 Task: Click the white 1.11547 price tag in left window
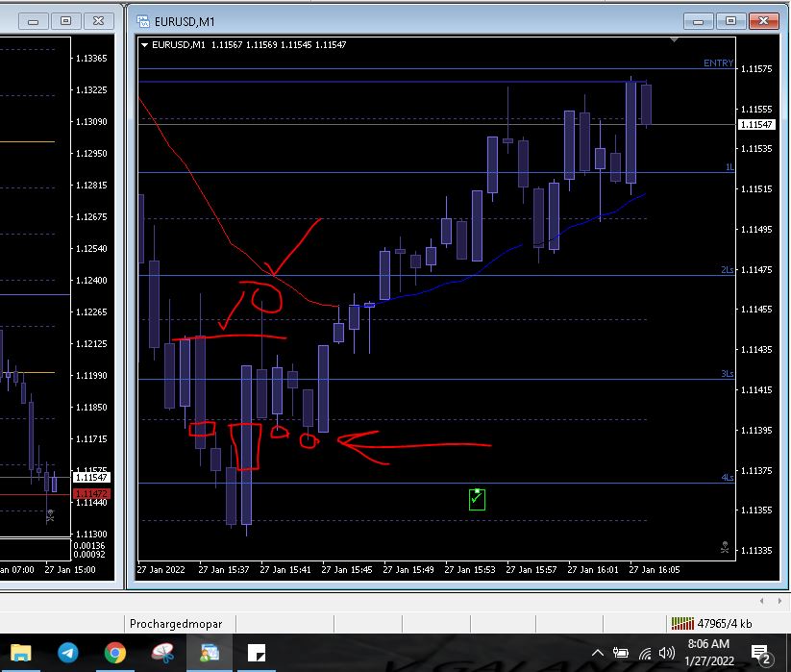pyautogui.click(x=91, y=477)
